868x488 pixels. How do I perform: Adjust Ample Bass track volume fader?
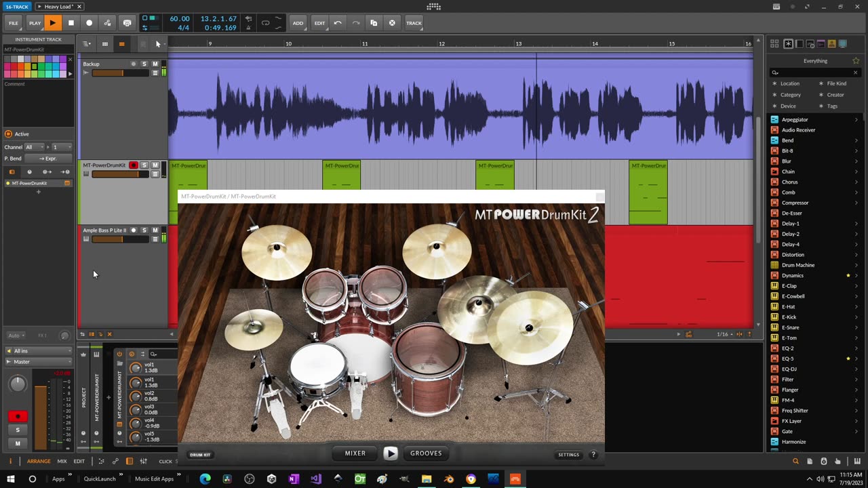coord(120,239)
